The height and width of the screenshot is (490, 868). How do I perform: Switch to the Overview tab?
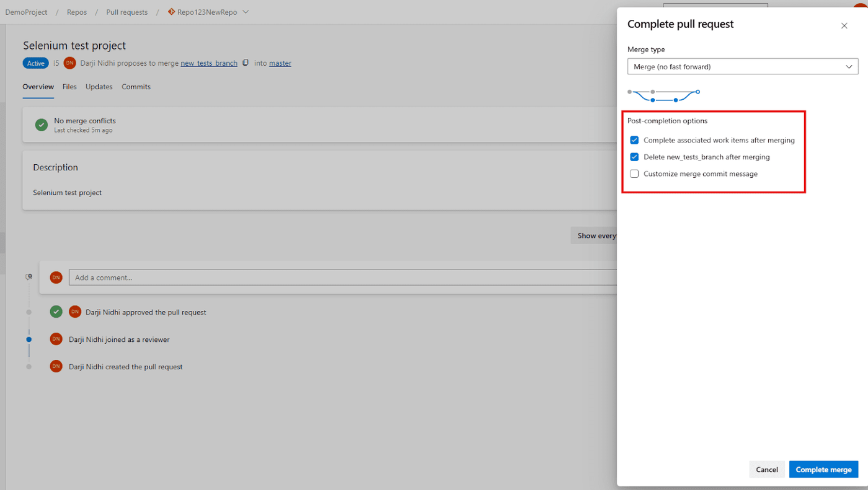38,87
